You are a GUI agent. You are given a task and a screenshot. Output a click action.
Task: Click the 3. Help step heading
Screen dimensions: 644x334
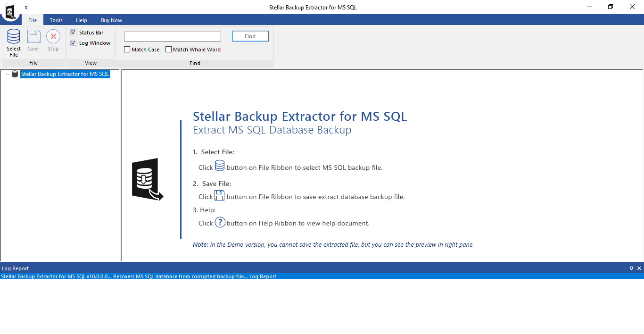point(204,210)
